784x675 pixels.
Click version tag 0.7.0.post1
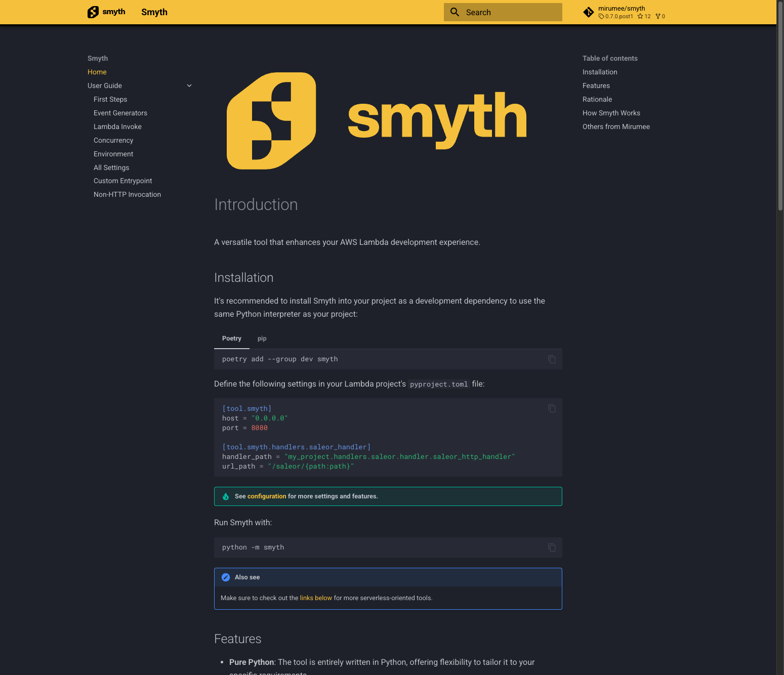pos(615,16)
